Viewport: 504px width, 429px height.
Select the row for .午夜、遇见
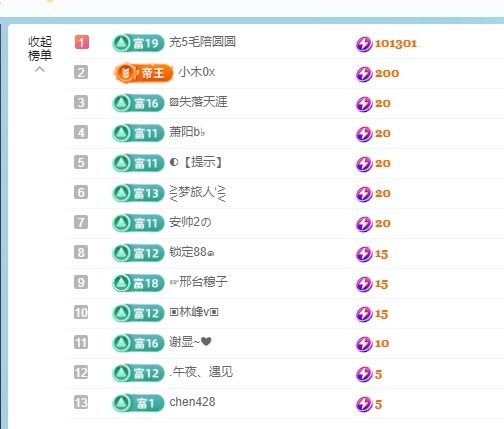285,373
